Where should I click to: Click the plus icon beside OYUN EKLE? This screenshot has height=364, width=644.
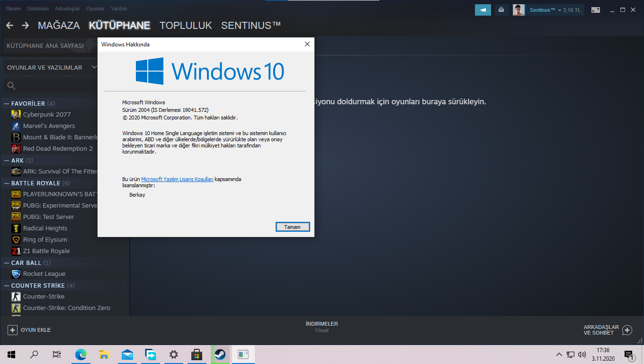pos(13,330)
